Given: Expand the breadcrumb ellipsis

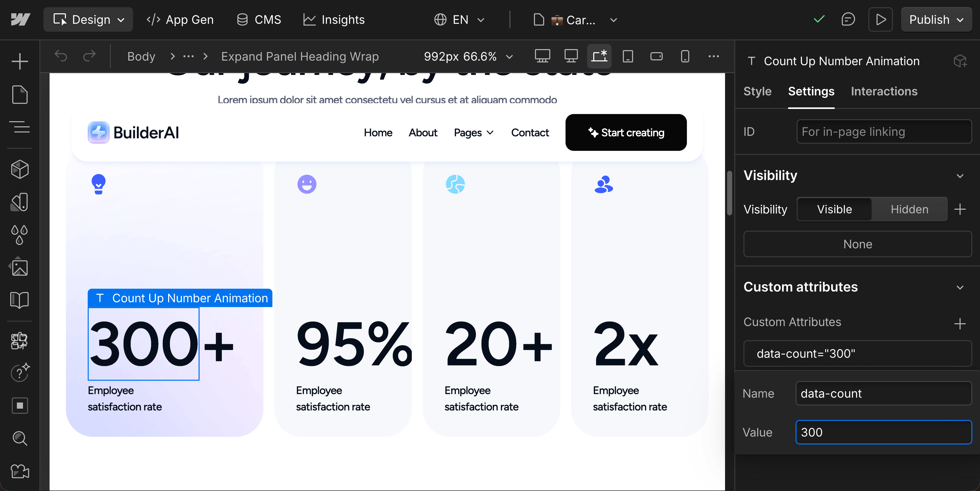Looking at the screenshot, I should [x=189, y=56].
